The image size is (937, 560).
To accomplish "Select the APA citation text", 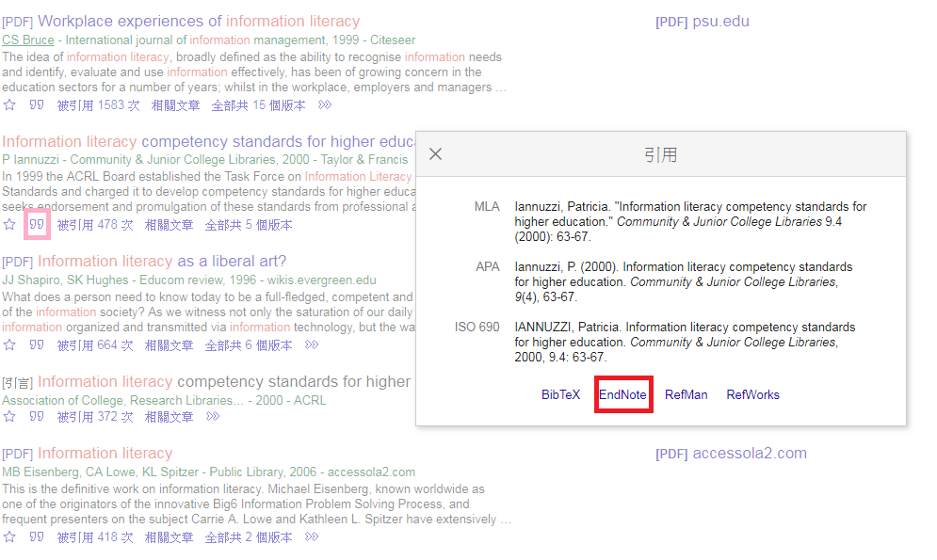I will 684,281.
